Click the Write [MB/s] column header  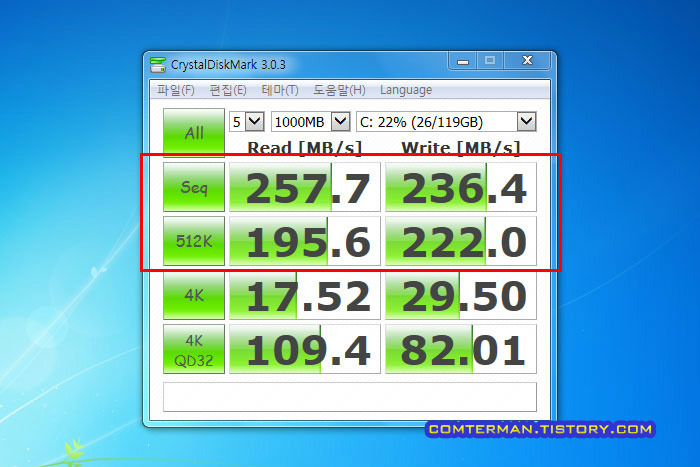coord(461,148)
